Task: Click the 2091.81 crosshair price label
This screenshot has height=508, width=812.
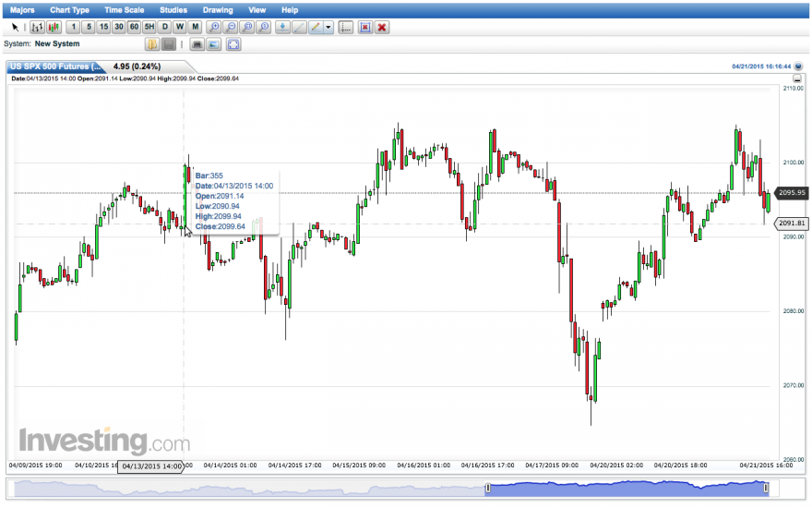Action: coord(792,224)
